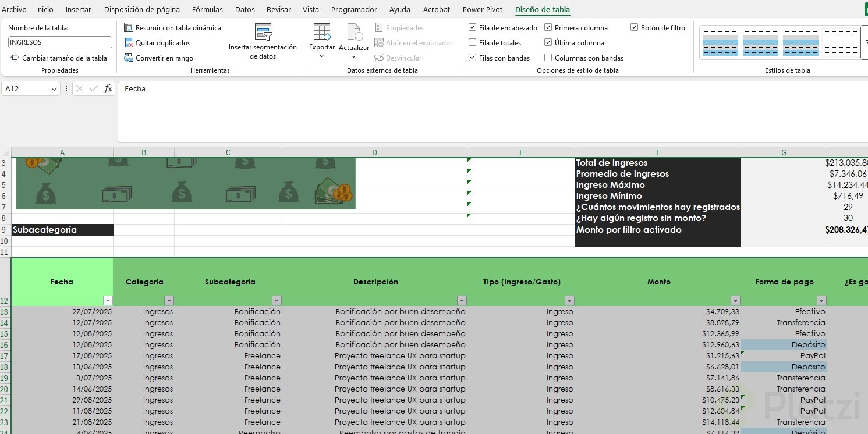The width and height of the screenshot is (868, 434).
Task: Click the Actualizar refresh icon
Action: 354,33
